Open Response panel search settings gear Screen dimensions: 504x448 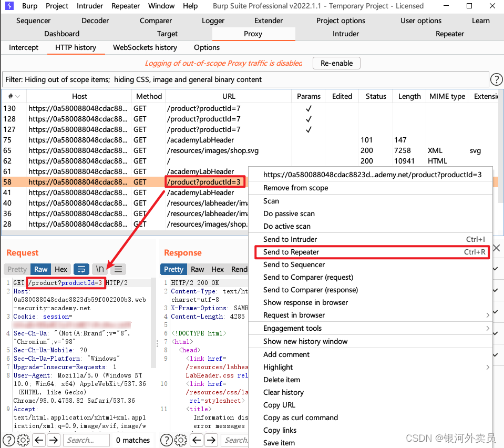tap(181, 440)
